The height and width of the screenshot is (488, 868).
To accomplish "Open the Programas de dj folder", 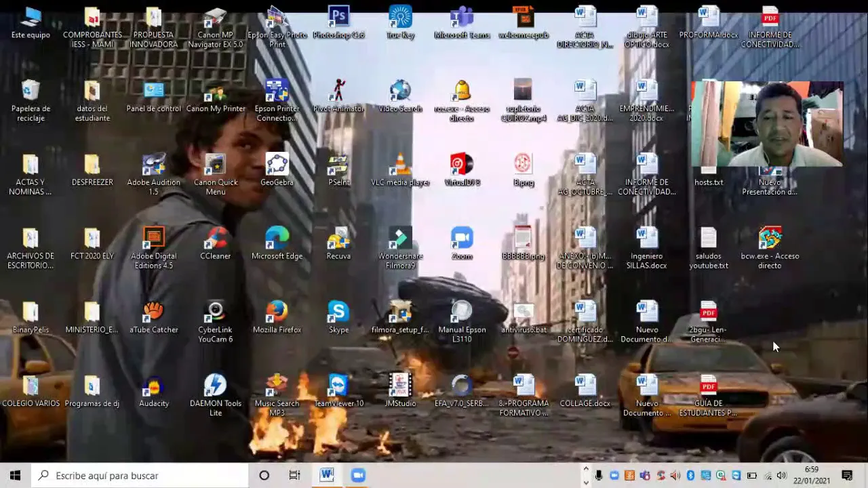I will [x=92, y=392].
